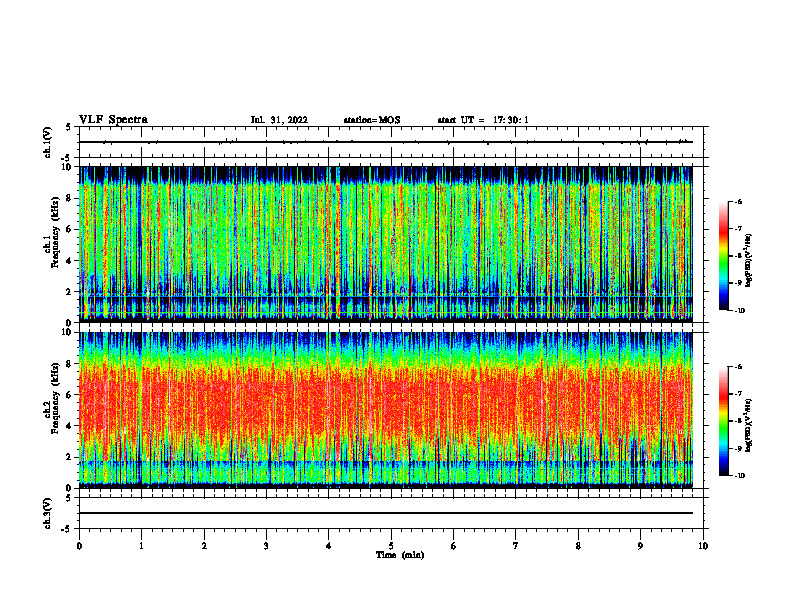Click time axis tick label "3"

pos(266,546)
